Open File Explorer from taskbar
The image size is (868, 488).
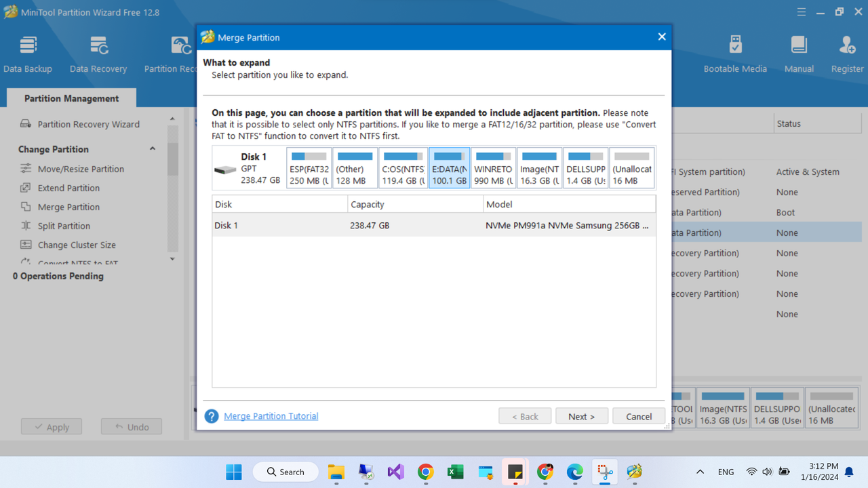tap(336, 472)
